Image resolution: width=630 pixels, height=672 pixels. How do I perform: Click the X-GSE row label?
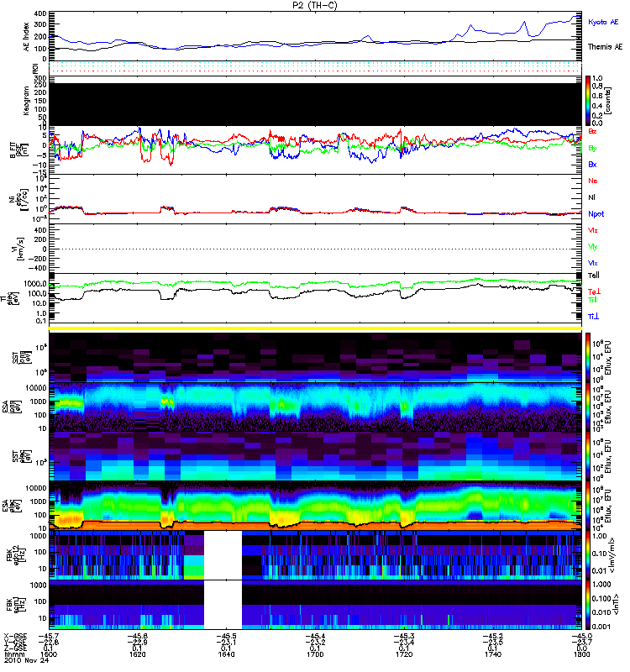pos(15,636)
